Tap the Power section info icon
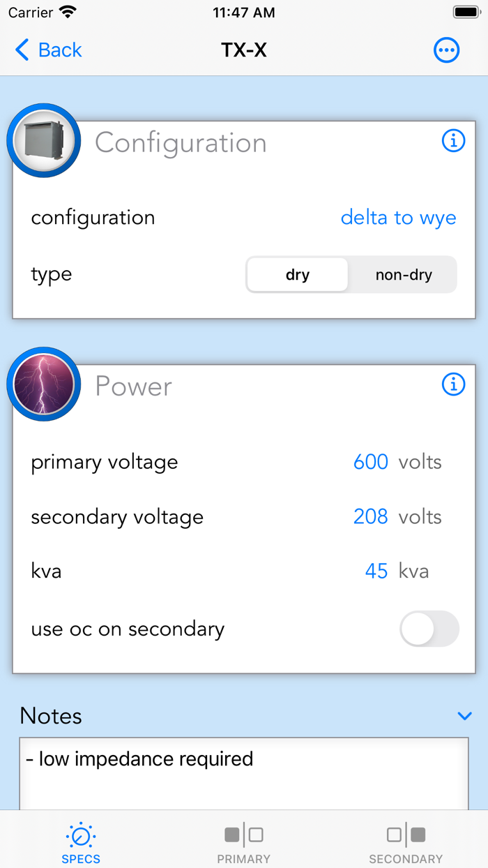This screenshot has height=868, width=488. (x=453, y=384)
